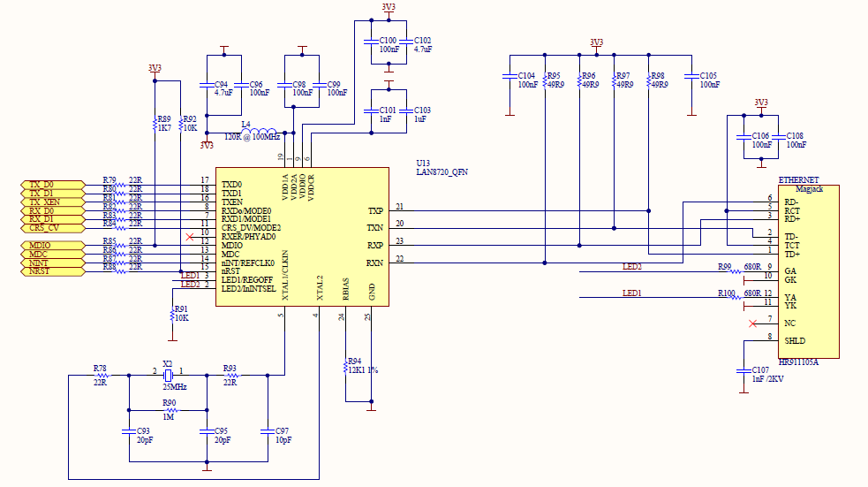The image size is (868, 487).
Task: Select capacitor C97 10pF symbol
Action: [268, 431]
